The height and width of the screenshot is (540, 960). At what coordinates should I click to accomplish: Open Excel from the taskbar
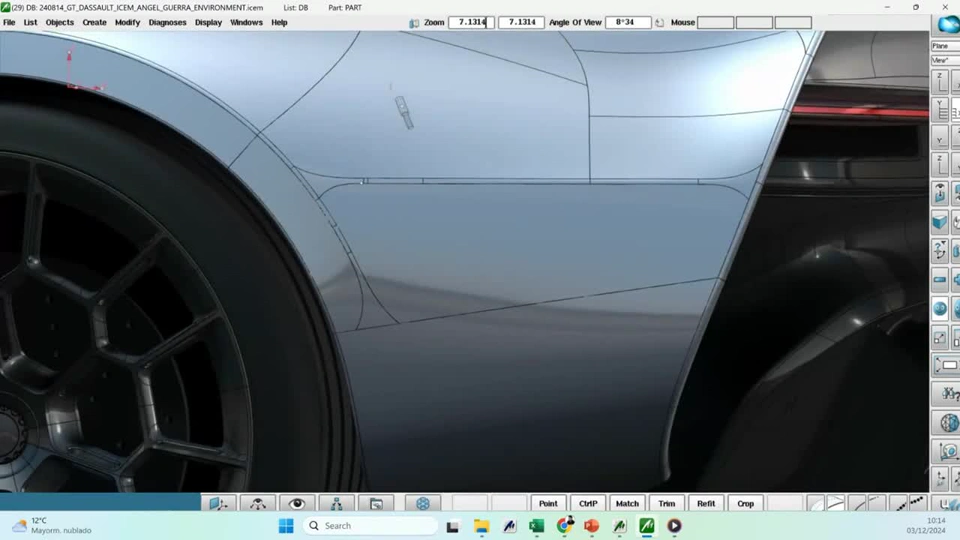click(x=537, y=526)
